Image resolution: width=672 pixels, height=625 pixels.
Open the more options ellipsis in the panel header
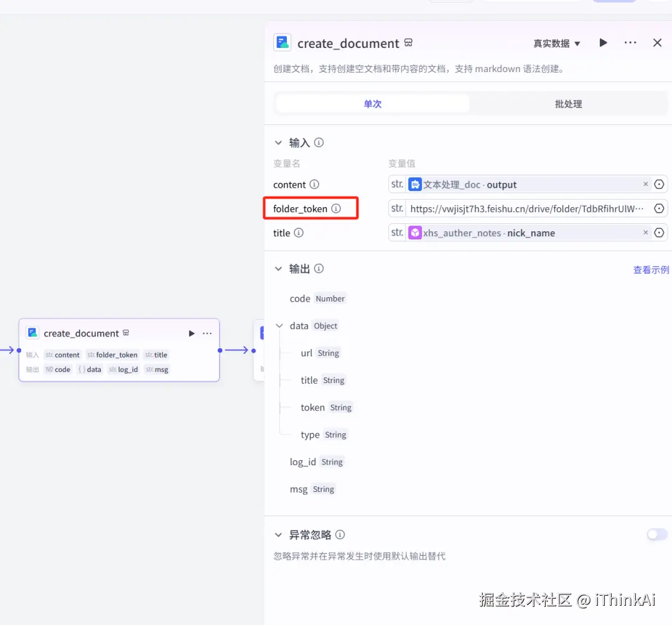[x=630, y=42]
